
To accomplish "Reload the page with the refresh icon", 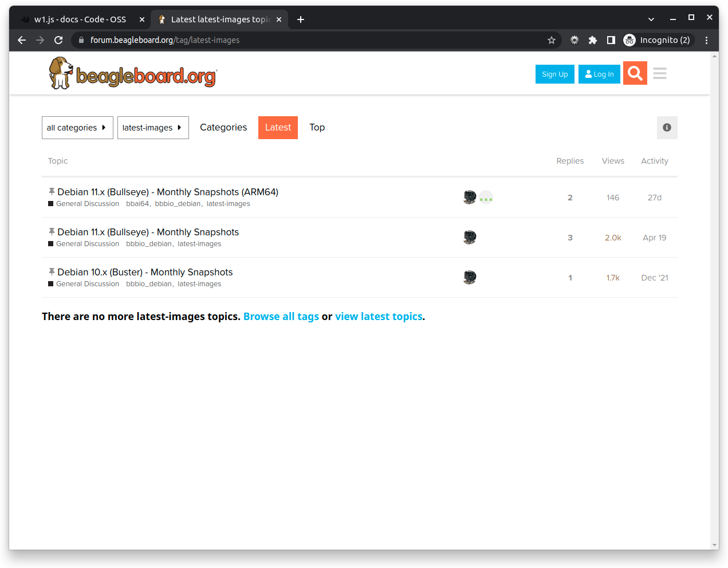I will coord(58,40).
